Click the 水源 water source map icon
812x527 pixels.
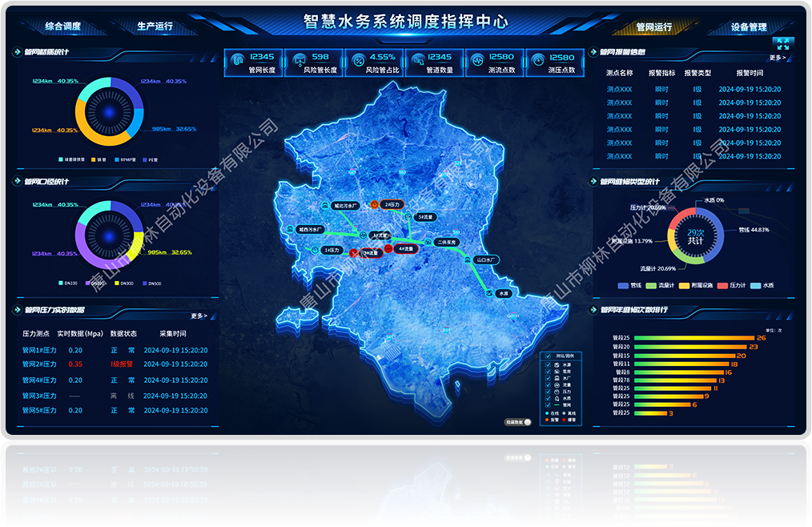point(488,294)
